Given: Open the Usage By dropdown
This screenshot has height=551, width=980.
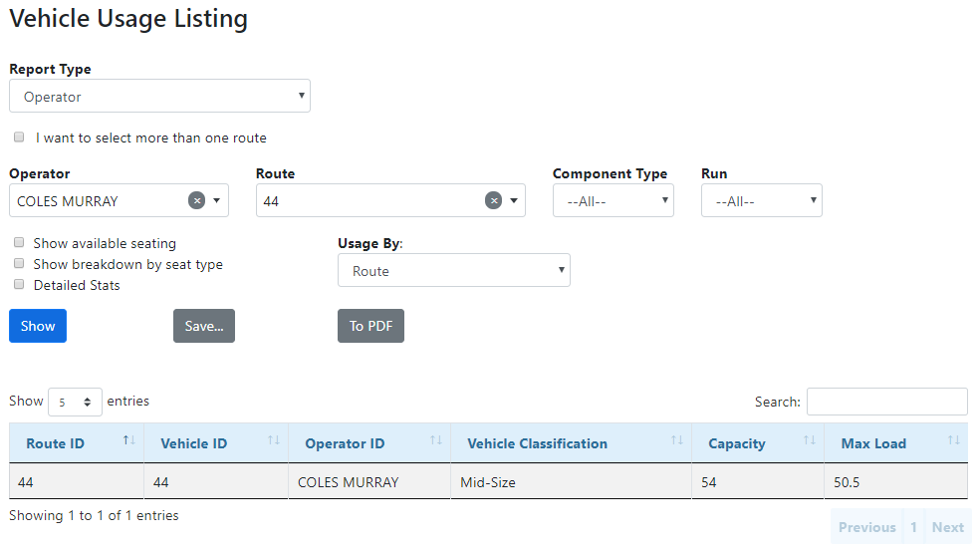Looking at the screenshot, I should click(453, 270).
